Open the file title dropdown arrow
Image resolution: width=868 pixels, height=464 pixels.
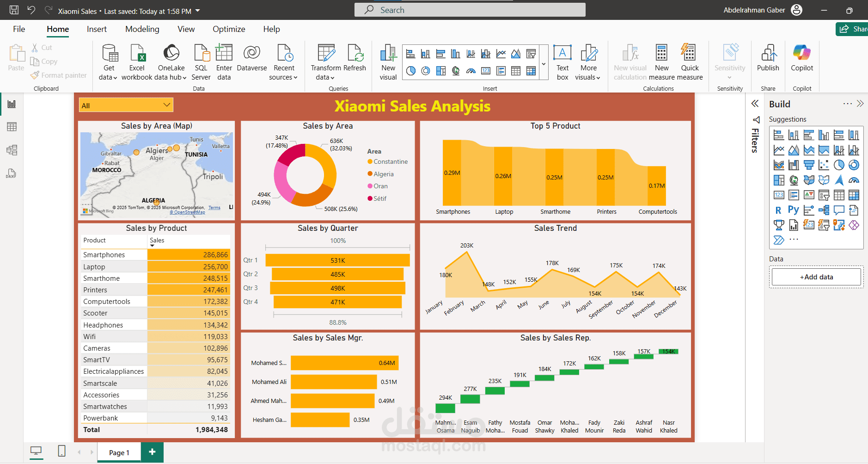(198, 11)
